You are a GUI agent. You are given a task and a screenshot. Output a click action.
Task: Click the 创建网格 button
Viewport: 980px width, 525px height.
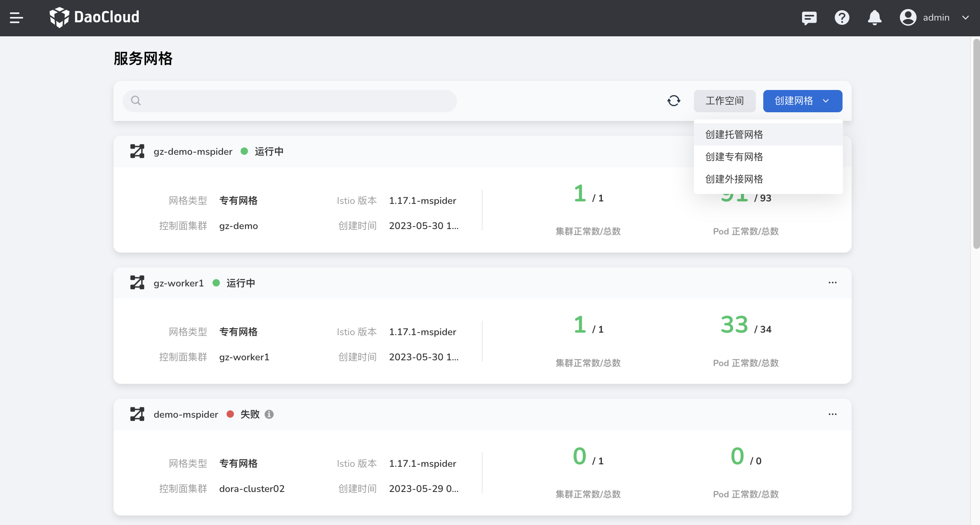click(802, 101)
